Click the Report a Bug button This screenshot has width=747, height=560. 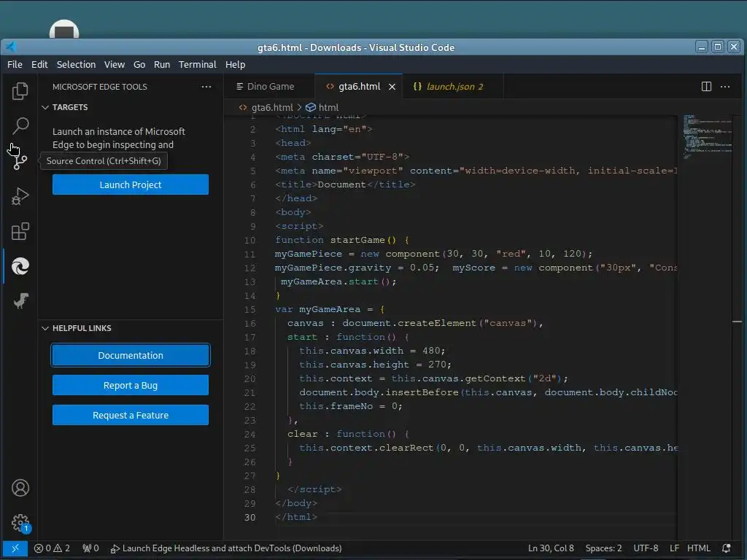coord(131,385)
